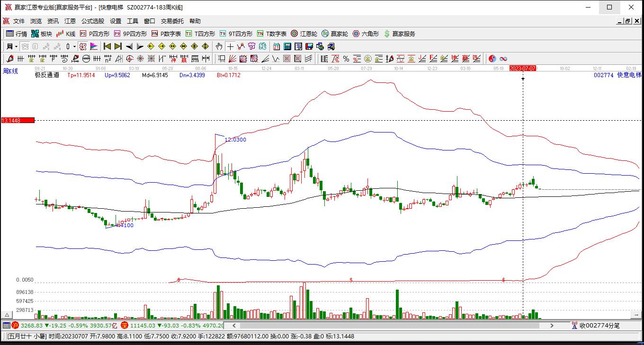Click the calendar icon in the toolbar

click(x=276, y=46)
